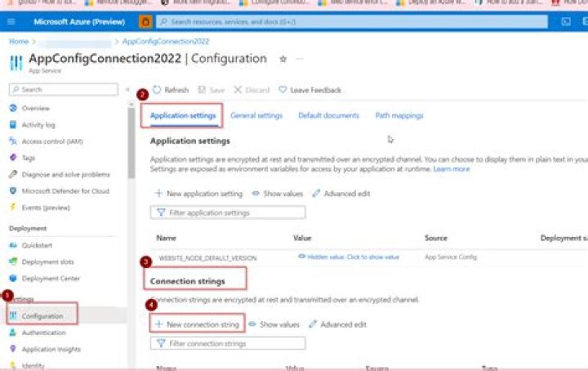The width and height of the screenshot is (588, 371).
Task: Click App Service Config source cell
Action: point(451,257)
